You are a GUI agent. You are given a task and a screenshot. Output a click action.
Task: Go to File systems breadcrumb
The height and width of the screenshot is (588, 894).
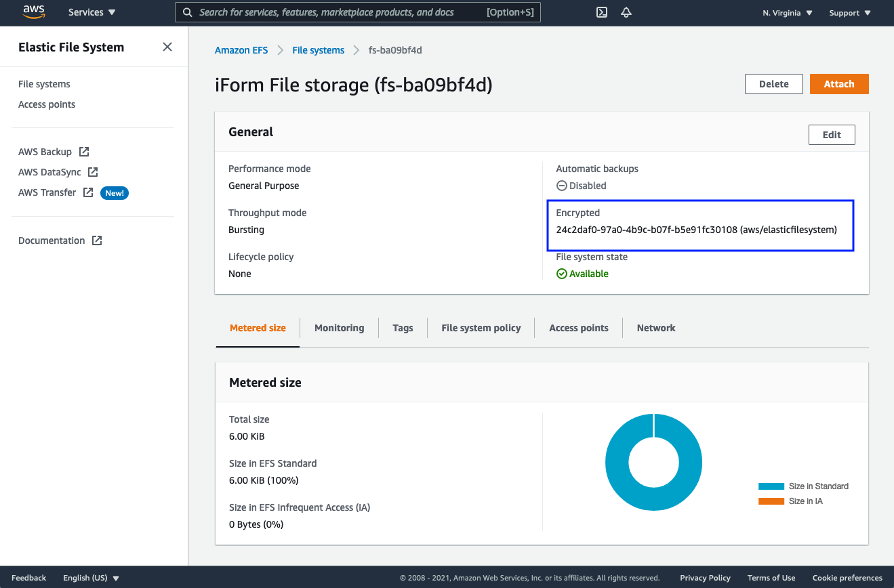pos(319,50)
